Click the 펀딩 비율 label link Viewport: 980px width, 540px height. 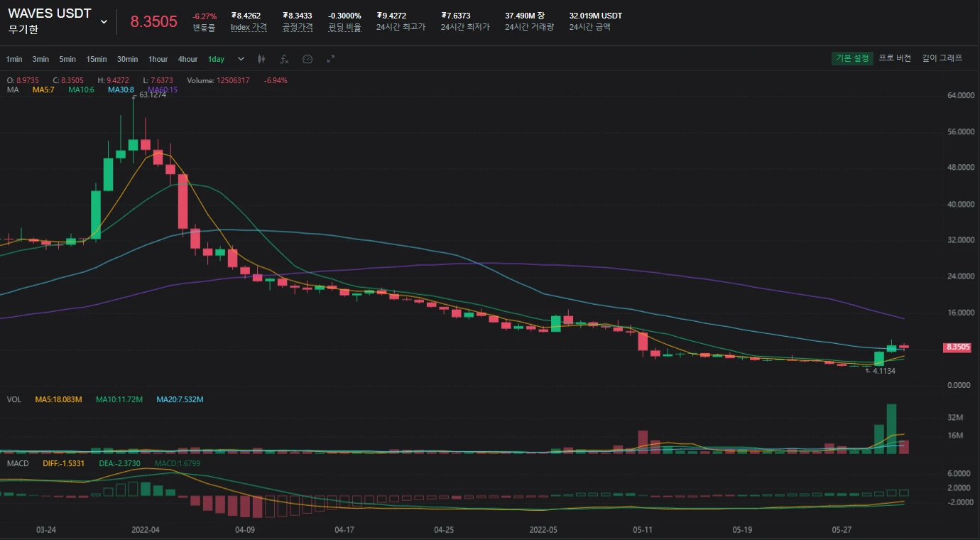[344, 27]
